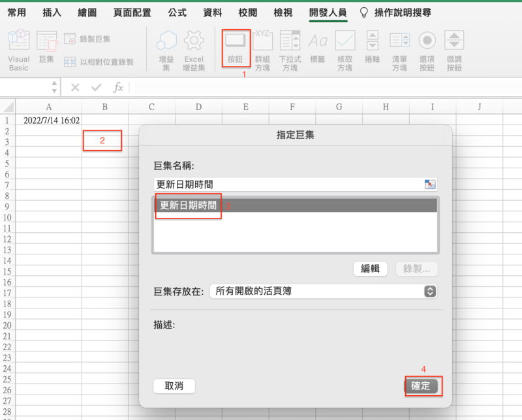
Task: Click 錄製巨集 to record macro
Action: (x=87, y=39)
